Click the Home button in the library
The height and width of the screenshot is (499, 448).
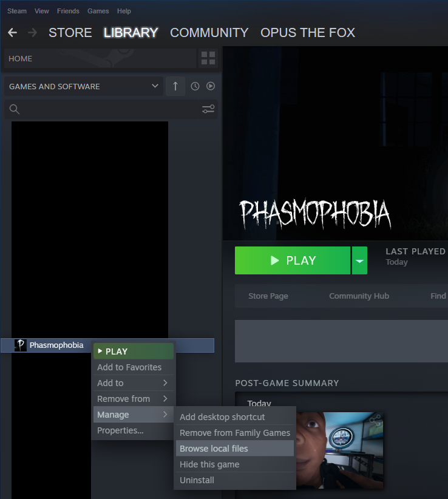tap(101, 58)
